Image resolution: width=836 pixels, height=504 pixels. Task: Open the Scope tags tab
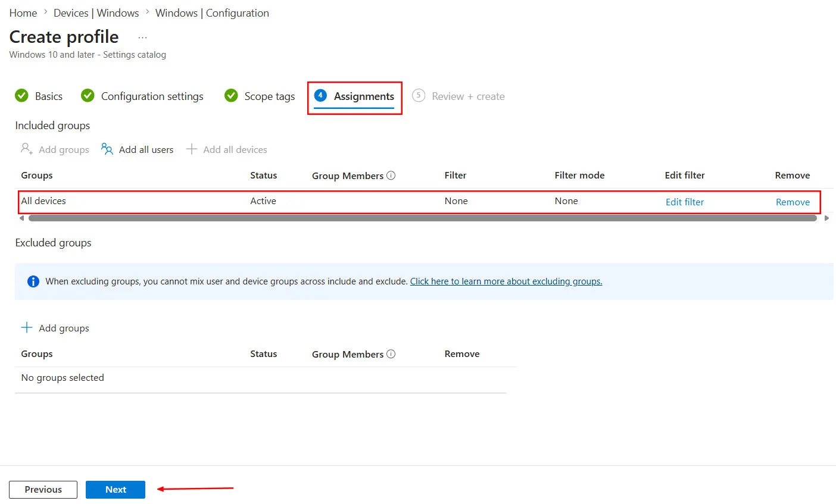[270, 96]
